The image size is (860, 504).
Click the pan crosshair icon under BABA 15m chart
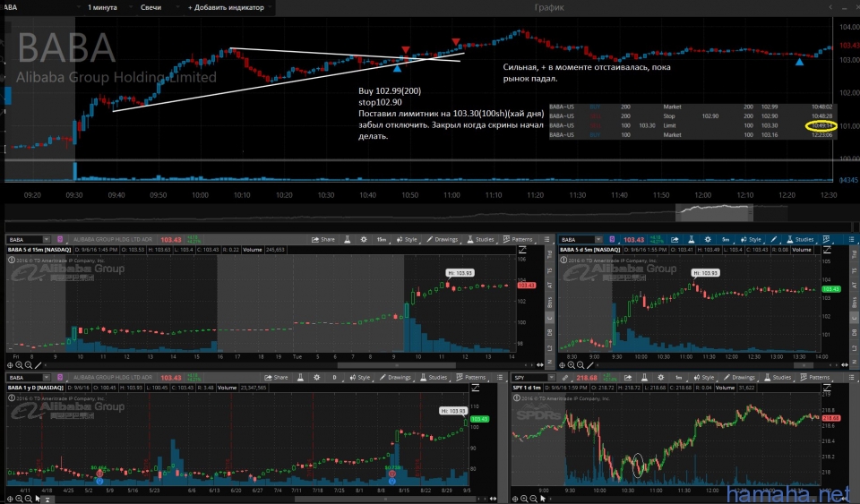coord(10,365)
